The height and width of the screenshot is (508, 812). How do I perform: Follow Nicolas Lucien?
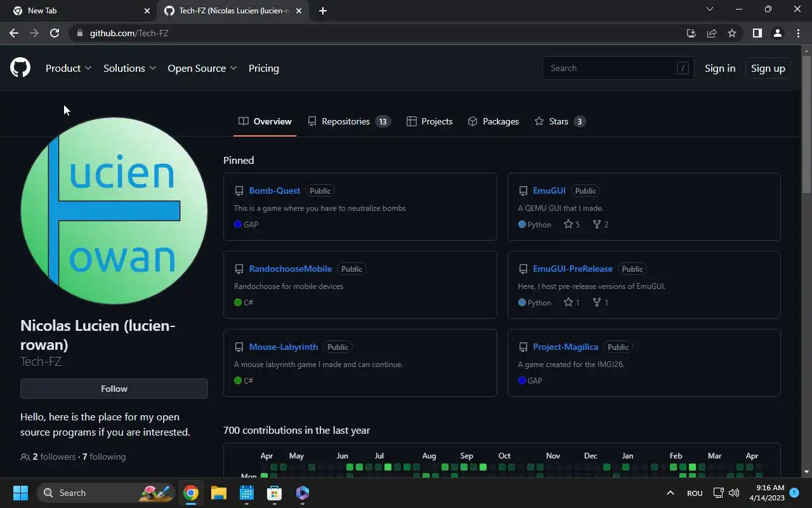114,389
